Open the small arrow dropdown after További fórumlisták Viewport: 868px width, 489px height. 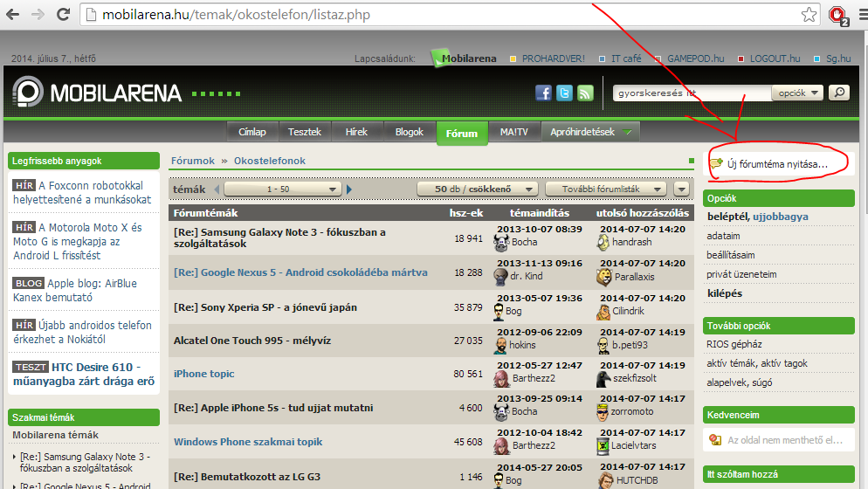coord(681,189)
